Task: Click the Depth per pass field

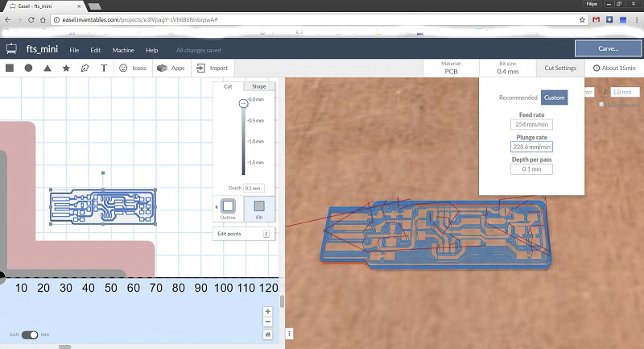Action: (x=531, y=169)
